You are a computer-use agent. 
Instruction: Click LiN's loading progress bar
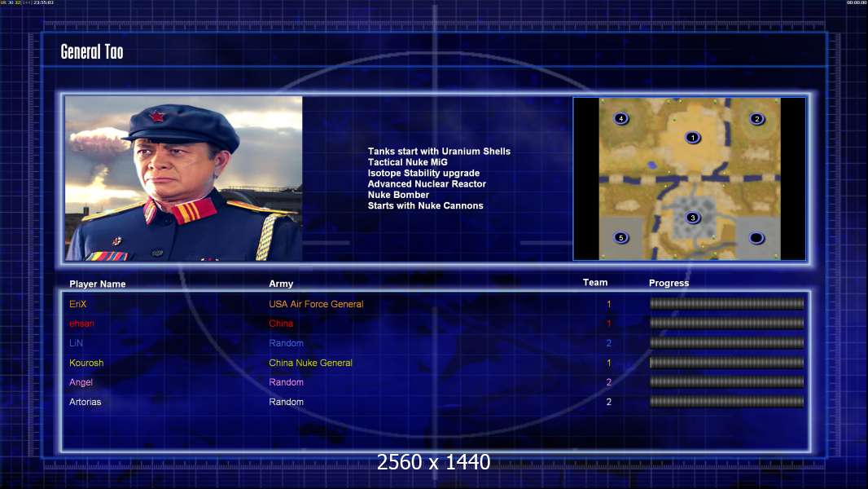click(727, 343)
